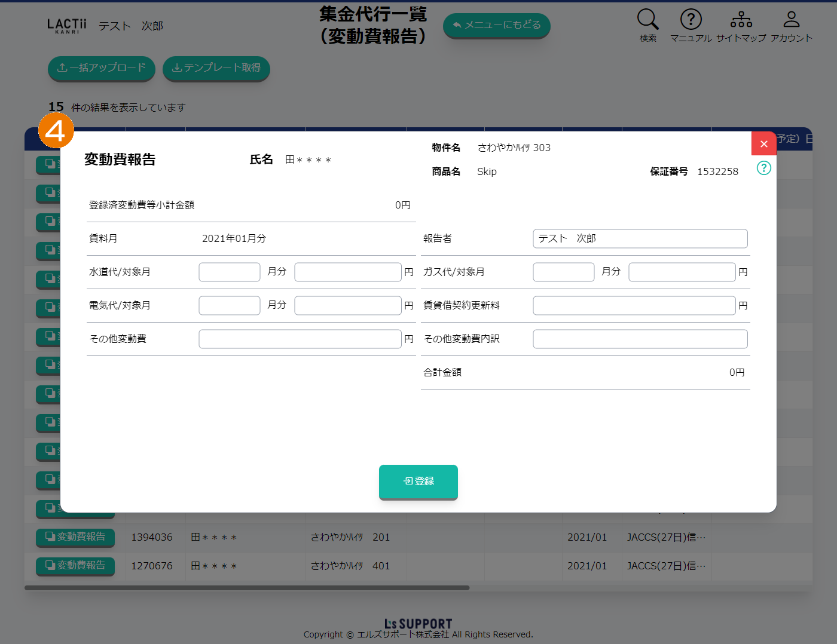
Task: Click the LACTii KANRI logo
Action: [67, 26]
